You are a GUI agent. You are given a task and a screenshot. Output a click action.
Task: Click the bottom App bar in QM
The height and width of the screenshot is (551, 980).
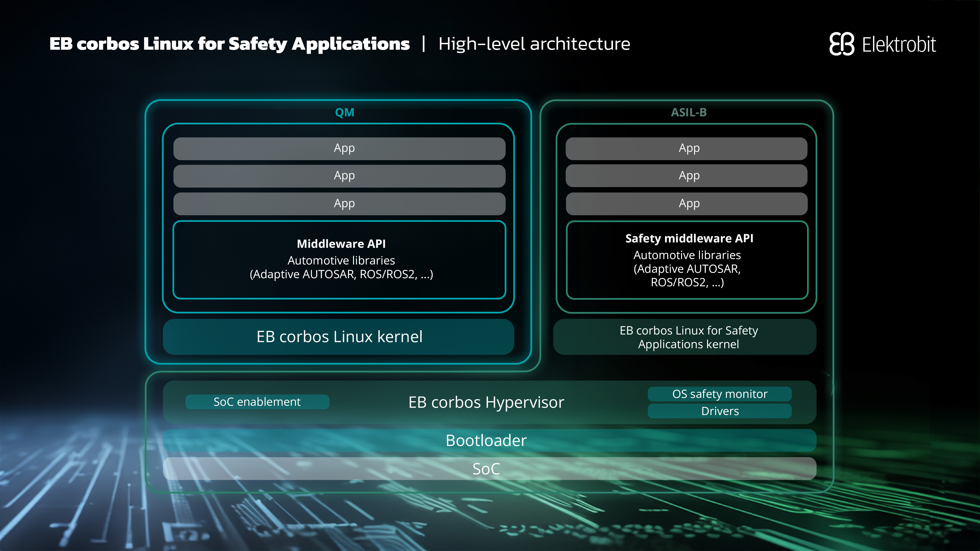point(339,204)
